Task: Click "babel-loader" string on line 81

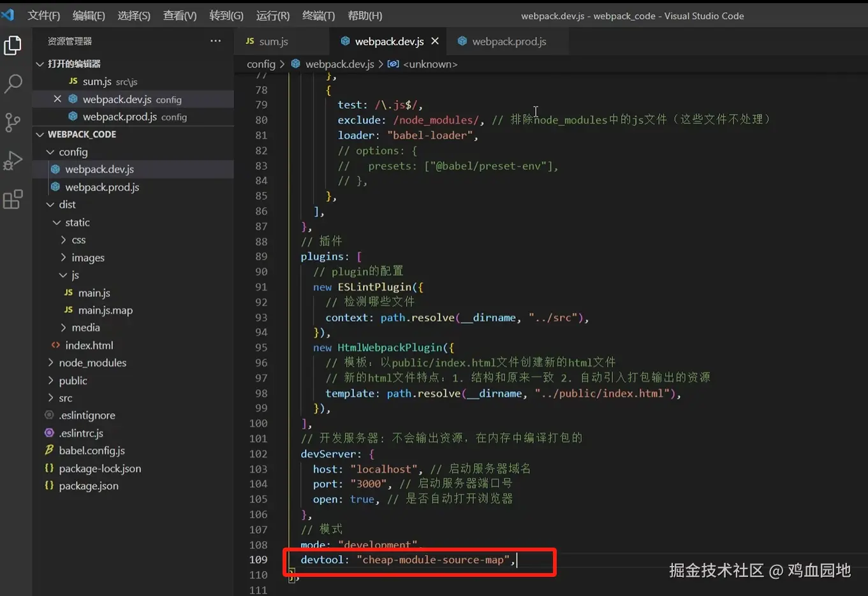Action: tap(430, 135)
